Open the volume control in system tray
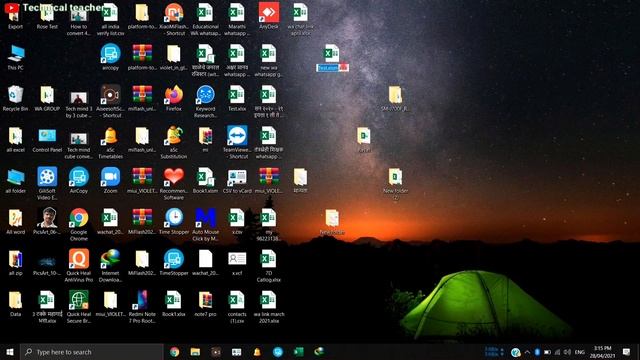This screenshot has width=640, height=360. (567, 352)
